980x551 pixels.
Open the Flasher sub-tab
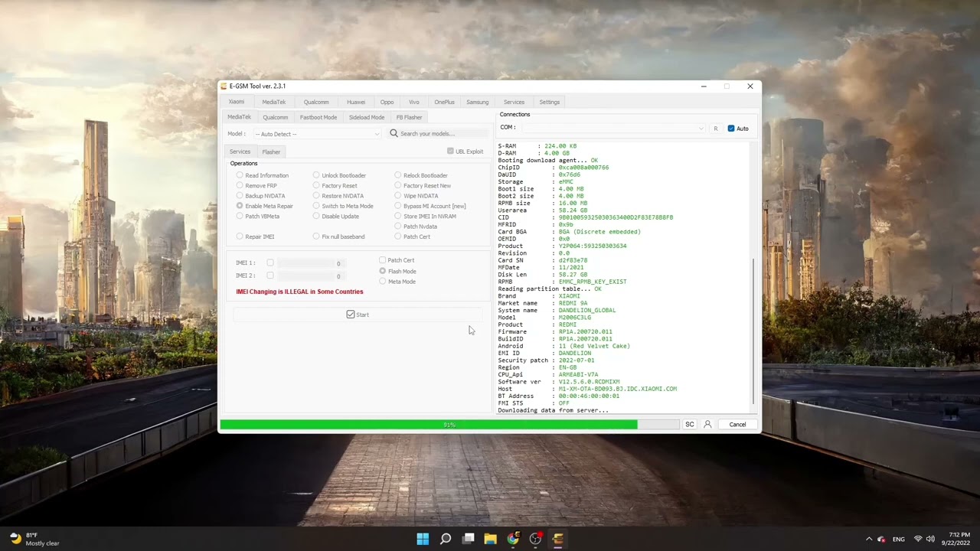271,152
